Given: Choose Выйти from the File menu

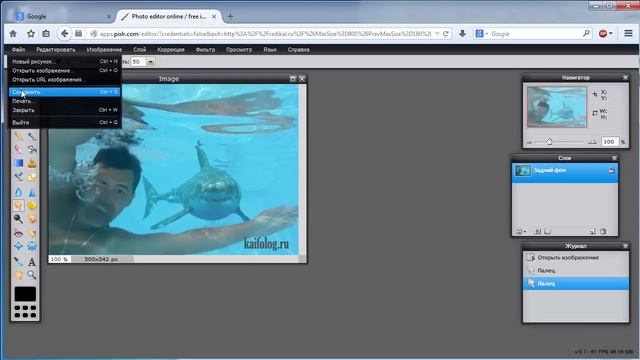Looking at the screenshot, I should pyautogui.click(x=64, y=122).
